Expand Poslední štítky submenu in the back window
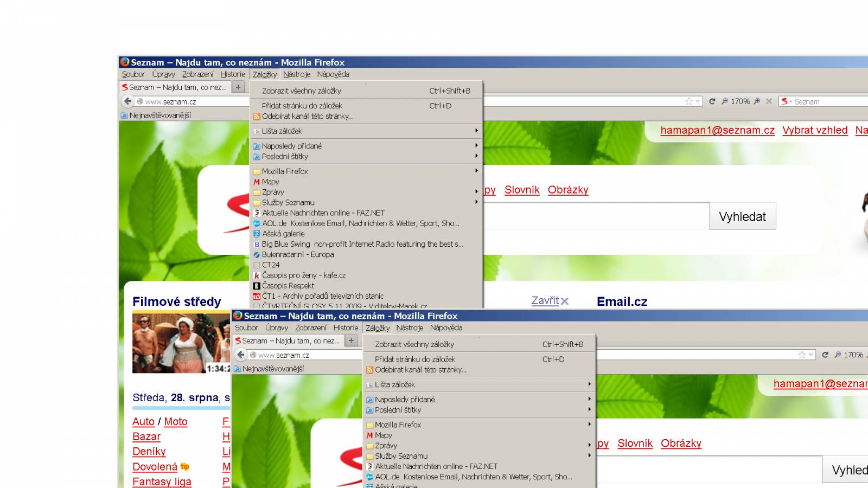The image size is (868, 488). pos(476,156)
